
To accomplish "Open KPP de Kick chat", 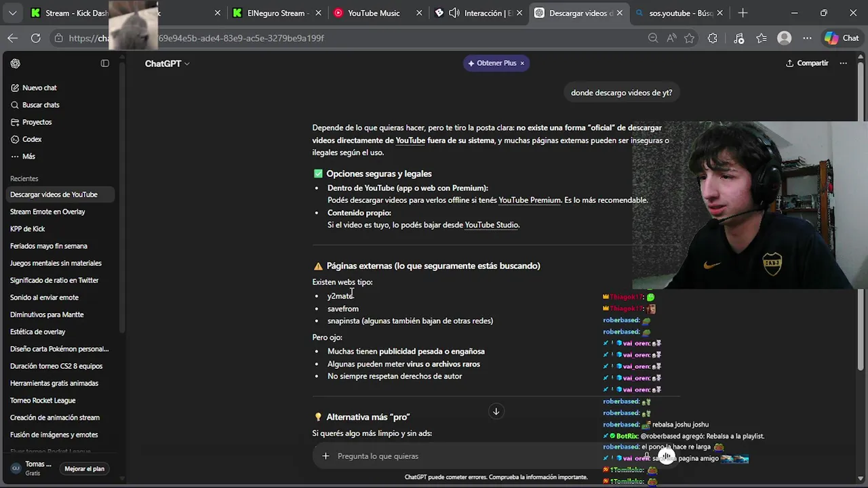I will [x=58, y=229].
